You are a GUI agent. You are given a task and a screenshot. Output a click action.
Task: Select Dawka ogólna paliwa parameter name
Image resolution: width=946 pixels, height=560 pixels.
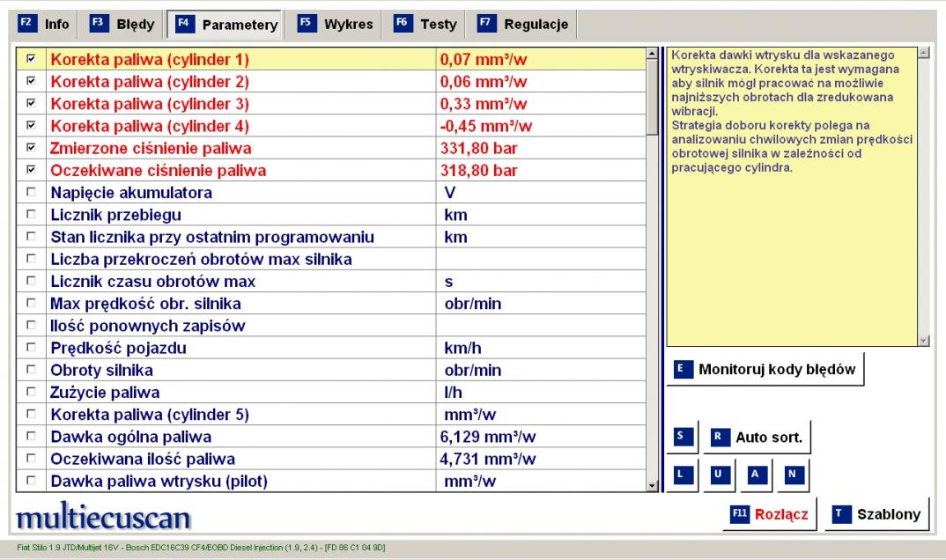(x=131, y=437)
